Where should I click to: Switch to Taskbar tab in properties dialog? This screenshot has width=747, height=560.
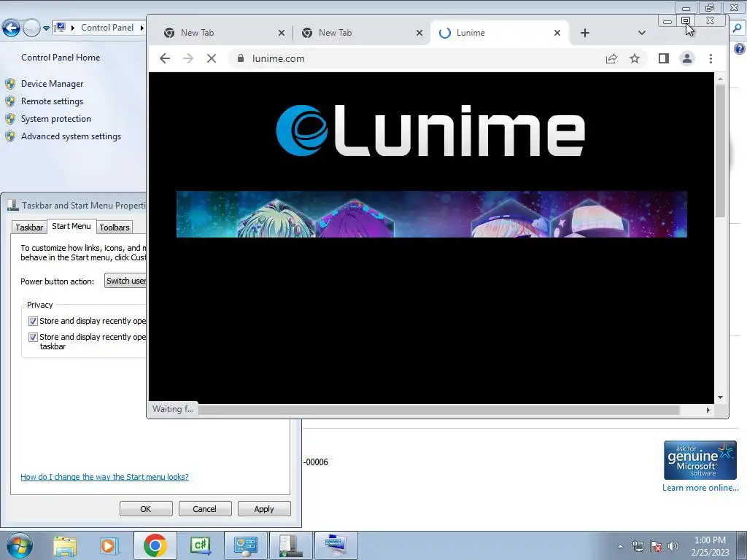(29, 227)
